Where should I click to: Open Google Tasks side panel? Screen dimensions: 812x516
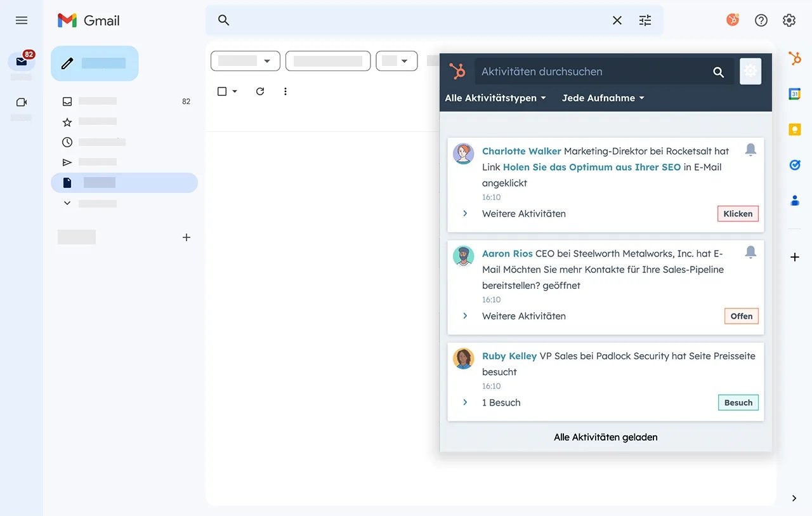tap(794, 164)
